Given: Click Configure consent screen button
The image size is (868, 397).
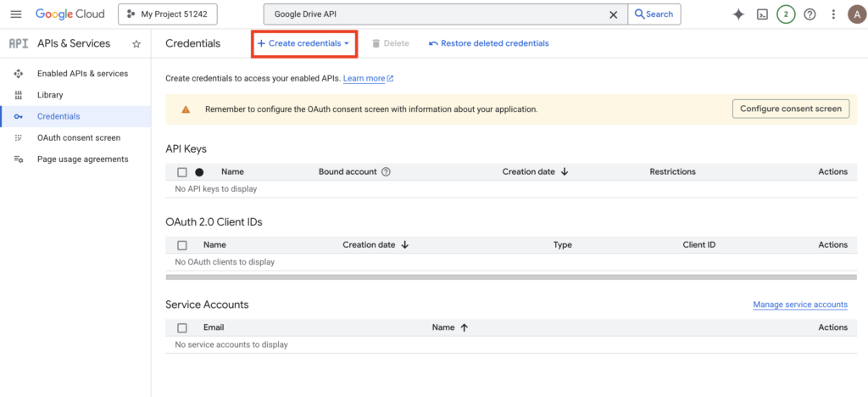Looking at the screenshot, I should [790, 109].
